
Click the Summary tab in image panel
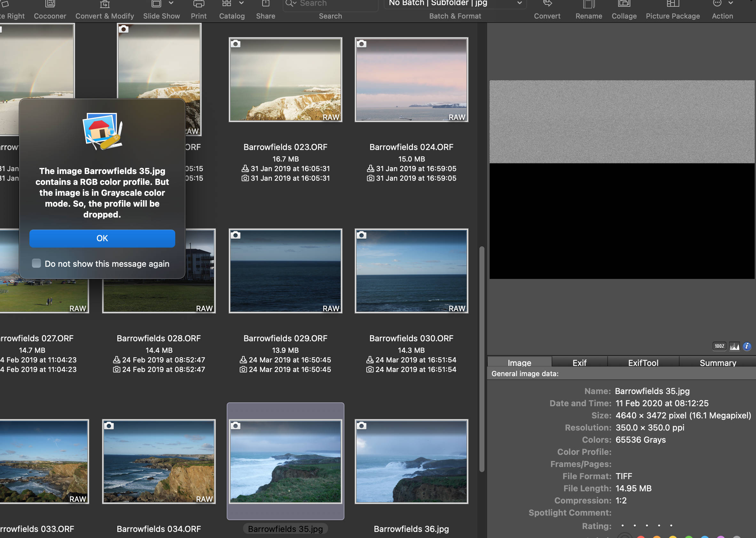click(x=717, y=362)
